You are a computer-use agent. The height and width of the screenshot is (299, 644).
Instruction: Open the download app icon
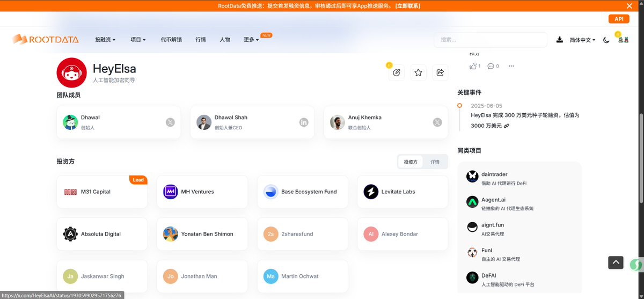click(x=560, y=40)
